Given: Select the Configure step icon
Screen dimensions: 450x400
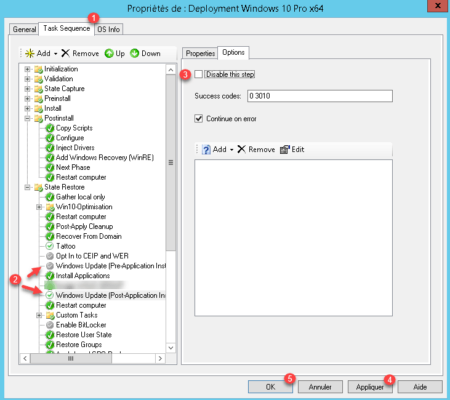Looking at the screenshot, I should pos(50,138).
